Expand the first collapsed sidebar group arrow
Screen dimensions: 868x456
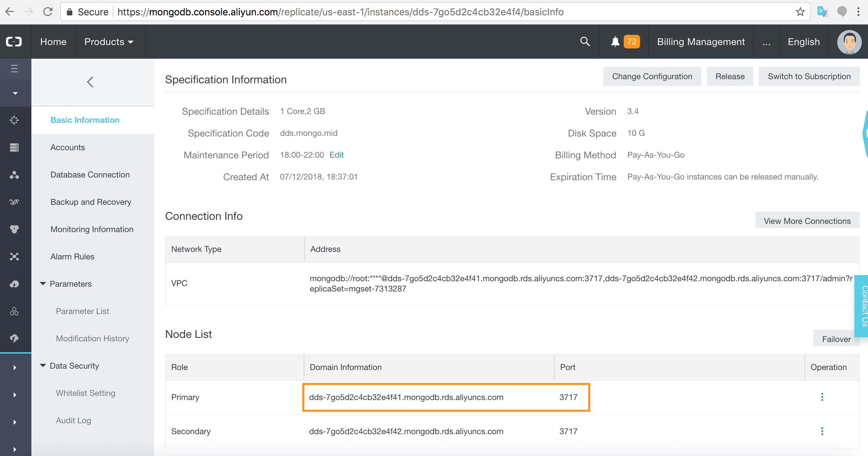15,368
